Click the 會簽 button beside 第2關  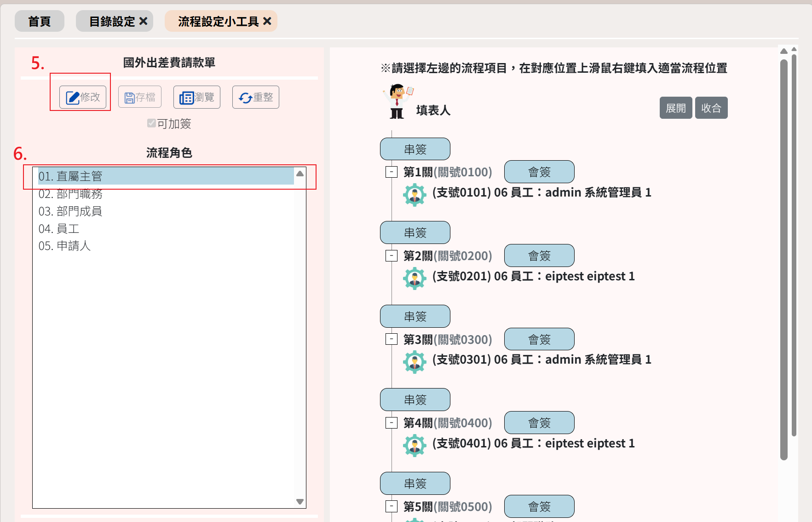tap(539, 256)
